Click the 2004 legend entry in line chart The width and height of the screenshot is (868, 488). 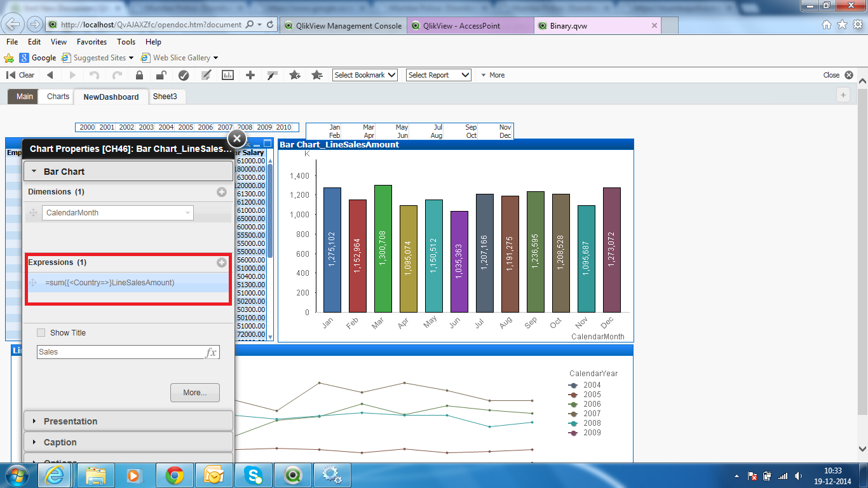(585, 385)
